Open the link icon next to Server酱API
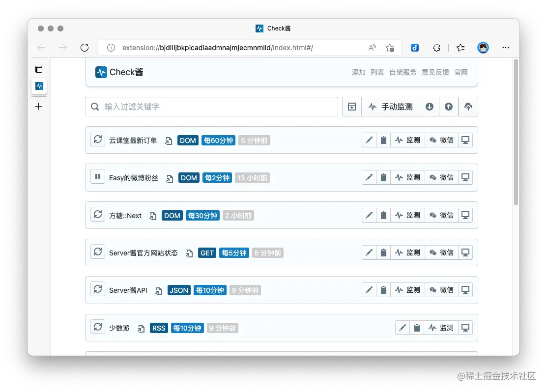 click(x=159, y=291)
